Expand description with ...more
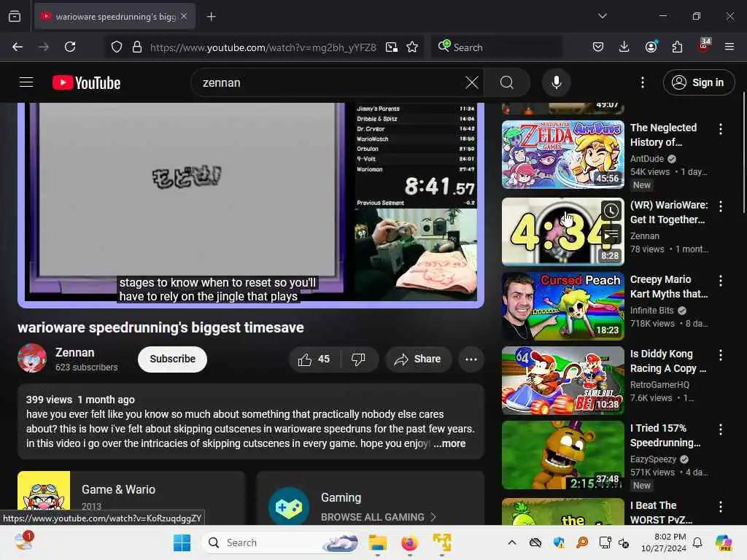Screen dimensions: 747x560 click(x=449, y=443)
